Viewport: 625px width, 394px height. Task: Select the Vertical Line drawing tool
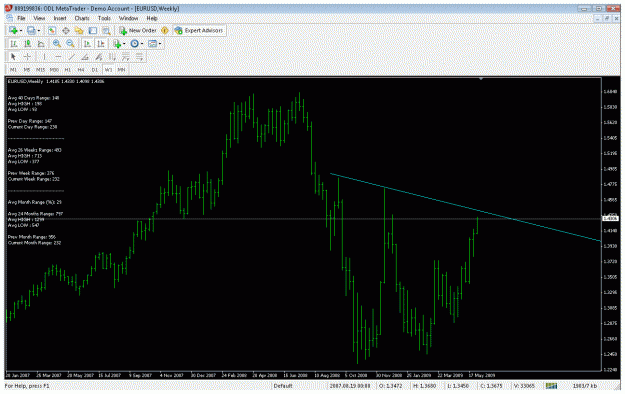tap(44, 57)
